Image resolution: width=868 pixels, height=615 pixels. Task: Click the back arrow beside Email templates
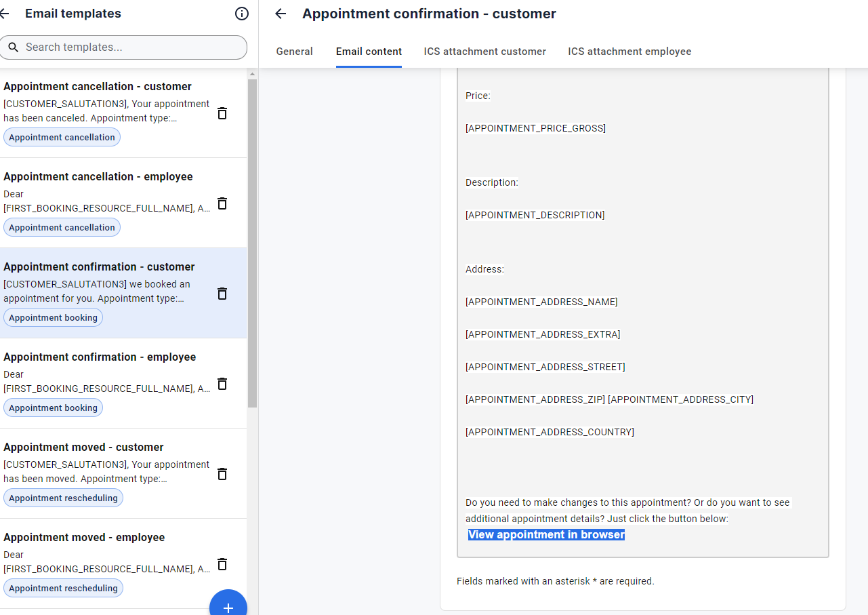[x=5, y=14]
